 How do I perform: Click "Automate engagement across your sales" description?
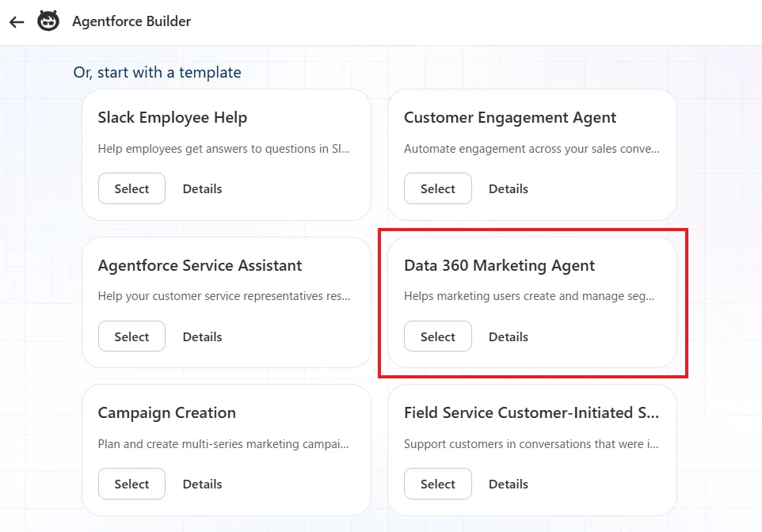(531, 149)
